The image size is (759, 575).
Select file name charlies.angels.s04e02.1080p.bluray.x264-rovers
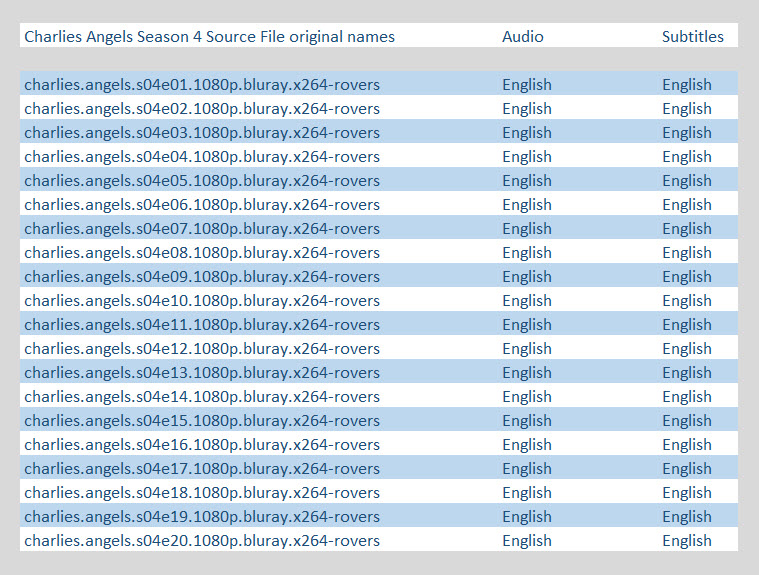click(x=202, y=108)
